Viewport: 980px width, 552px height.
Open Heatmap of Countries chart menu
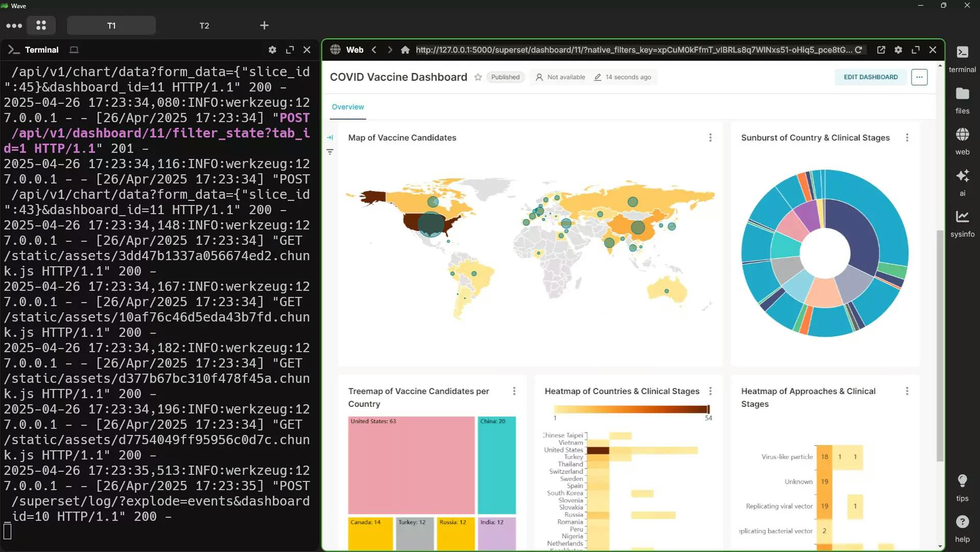click(x=710, y=391)
